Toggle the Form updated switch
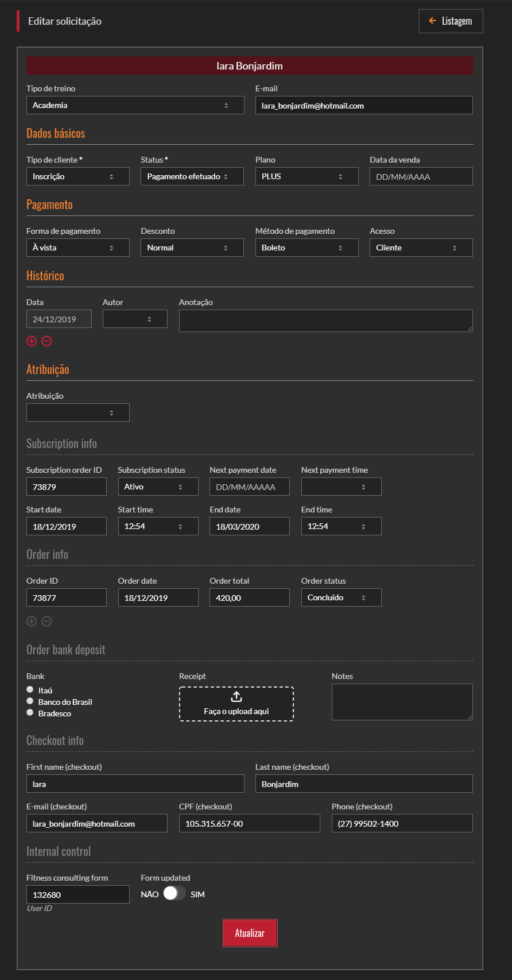Image resolution: width=512 pixels, height=980 pixels. click(174, 894)
